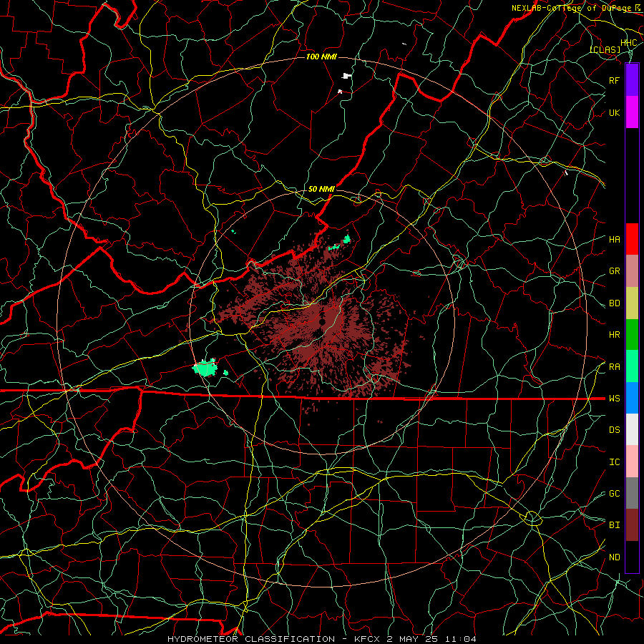Click the WS blue legend swatch

pos(632,398)
